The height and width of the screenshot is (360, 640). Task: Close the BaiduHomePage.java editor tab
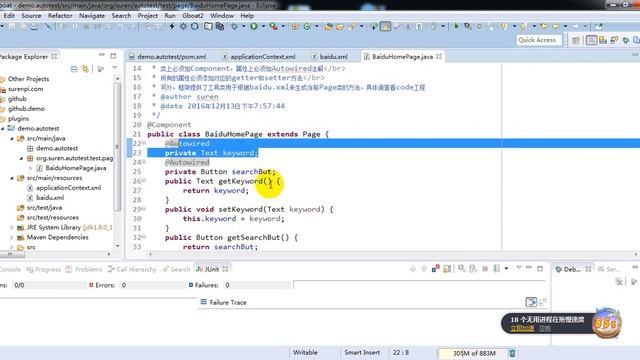439,57
